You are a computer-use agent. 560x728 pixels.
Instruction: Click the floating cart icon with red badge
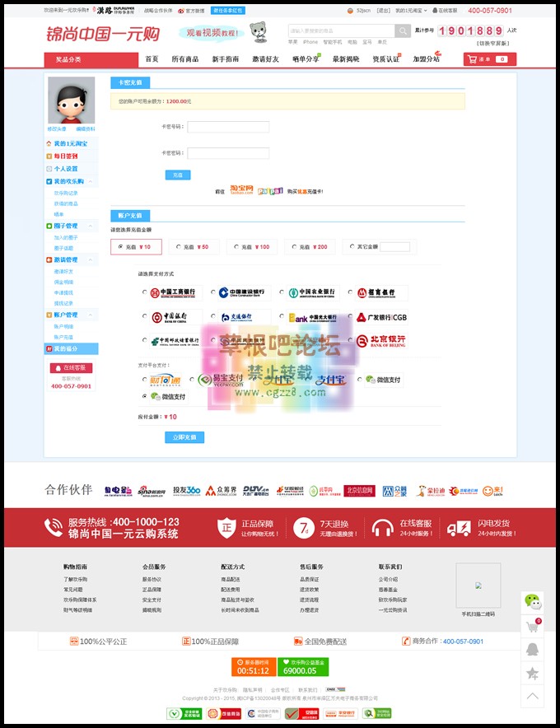(533, 626)
